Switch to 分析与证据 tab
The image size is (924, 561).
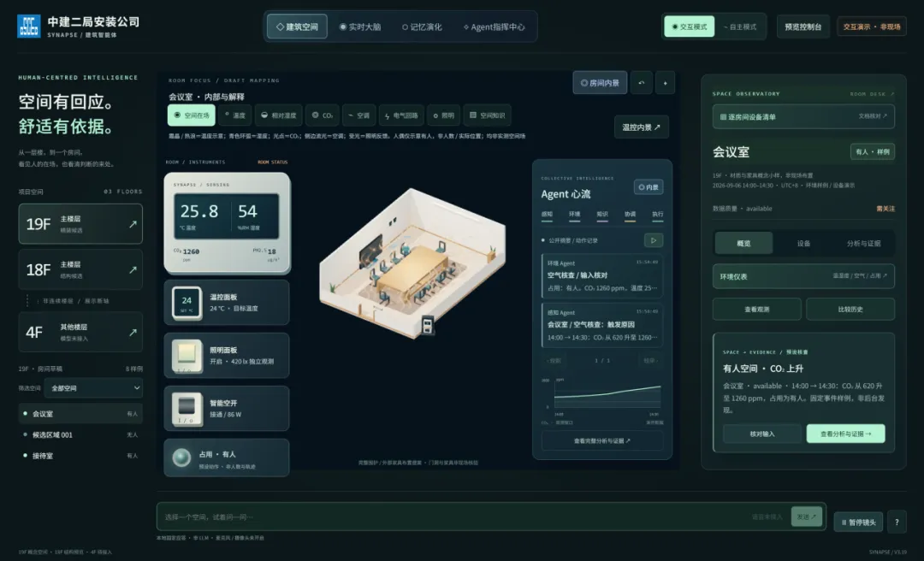pyautogui.click(x=863, y=243)
